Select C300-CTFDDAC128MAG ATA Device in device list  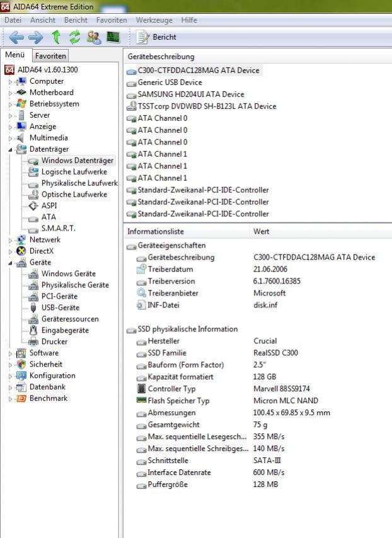click(x=194, y=71)
